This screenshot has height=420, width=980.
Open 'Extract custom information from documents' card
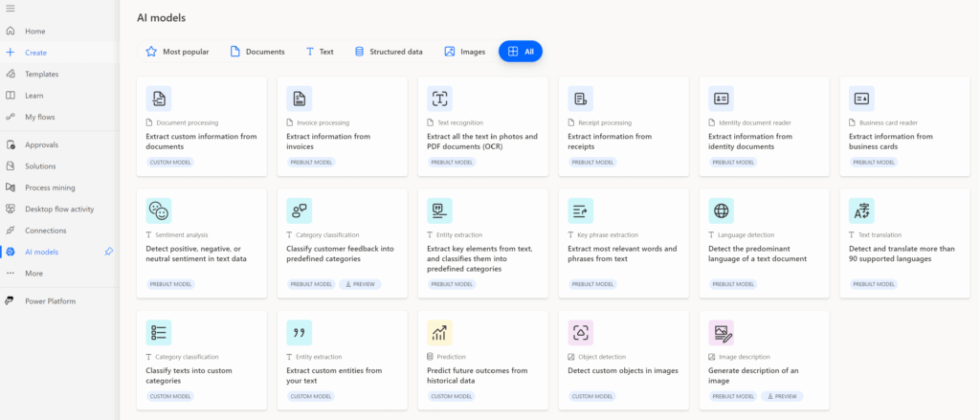(x=202, y=127)
